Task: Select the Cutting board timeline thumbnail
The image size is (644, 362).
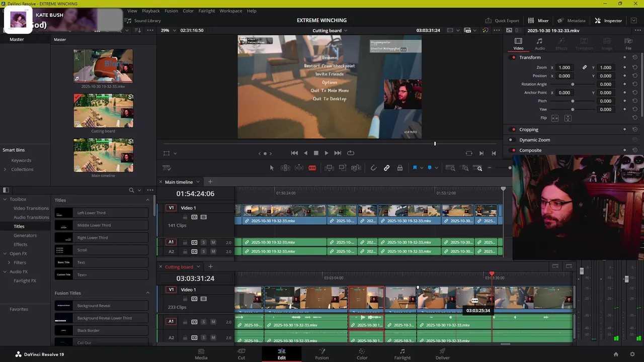Action: (103, 111)
